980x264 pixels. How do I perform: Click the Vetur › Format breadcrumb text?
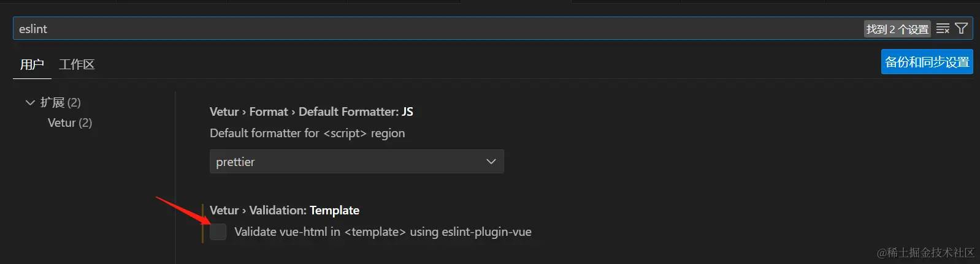tap(248, 111)
